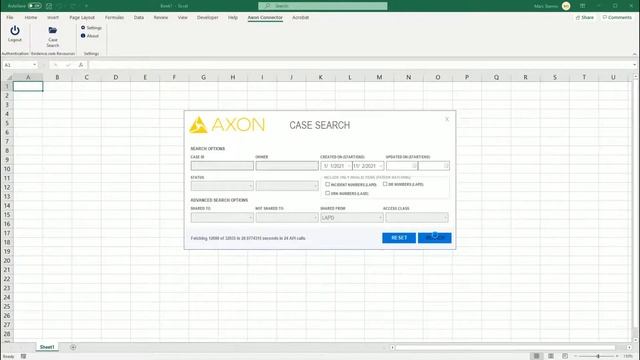Click the user account avatar
The height and width of the screenshot is (360, 640).
(566, 6)
